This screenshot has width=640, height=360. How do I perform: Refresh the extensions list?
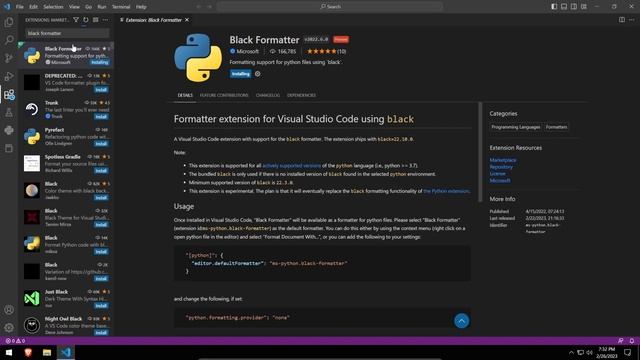[x=86, y=20]
